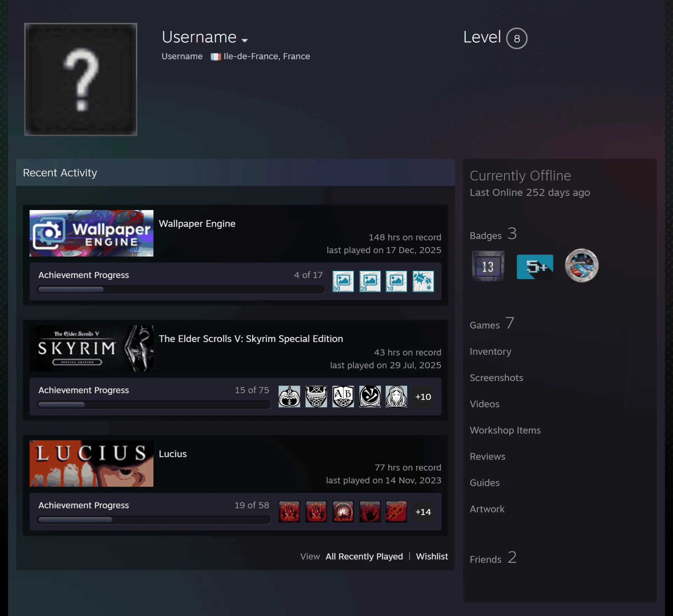Click the Wallpaper Engine bug achievement icon

tap(423, 281)
